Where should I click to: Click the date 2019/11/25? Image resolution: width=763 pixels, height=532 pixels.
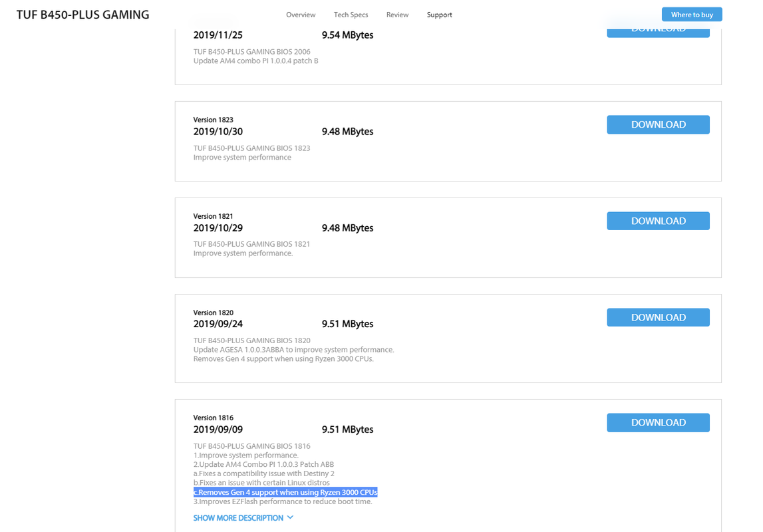pos(218,35)
